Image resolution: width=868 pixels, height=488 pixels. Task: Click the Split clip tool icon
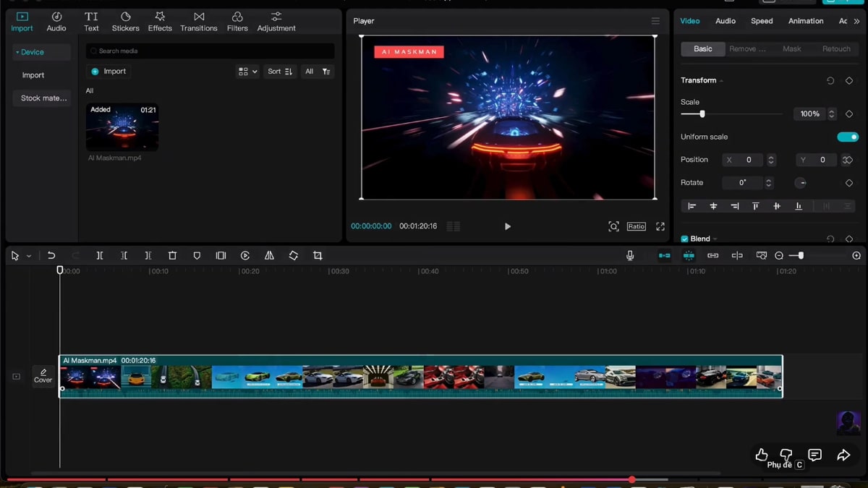coord(100,256)
